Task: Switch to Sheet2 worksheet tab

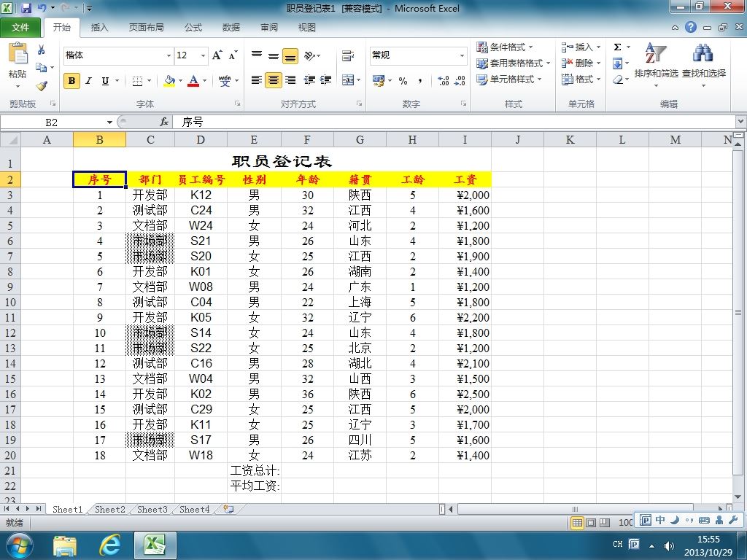Action: tap(109, 509)
